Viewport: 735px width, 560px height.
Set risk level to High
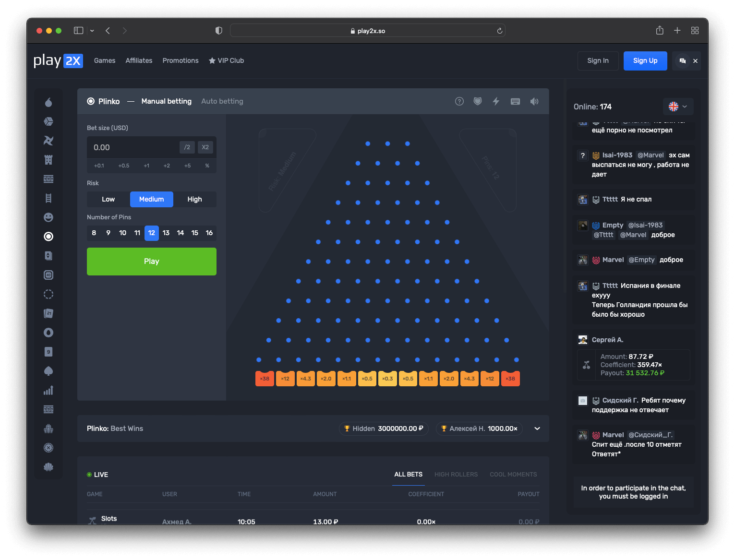194,199
